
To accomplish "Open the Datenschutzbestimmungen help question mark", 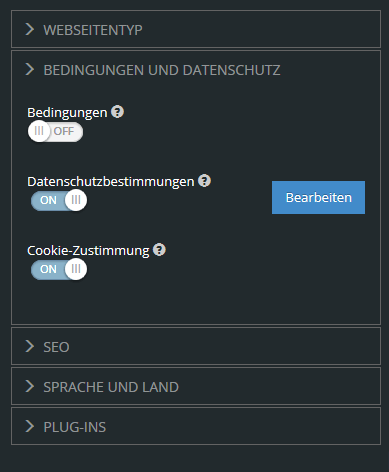I will click(x=204, y=181).
